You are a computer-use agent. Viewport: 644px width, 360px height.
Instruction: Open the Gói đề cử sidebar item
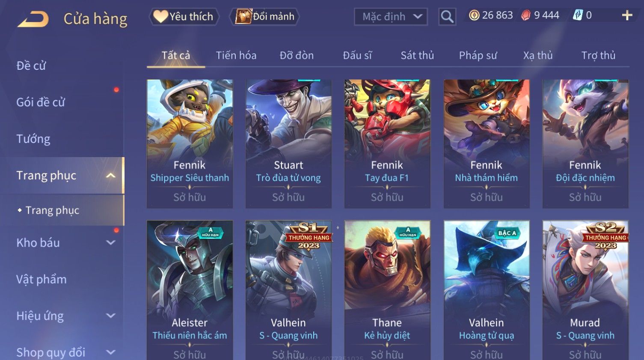(41, 102)
